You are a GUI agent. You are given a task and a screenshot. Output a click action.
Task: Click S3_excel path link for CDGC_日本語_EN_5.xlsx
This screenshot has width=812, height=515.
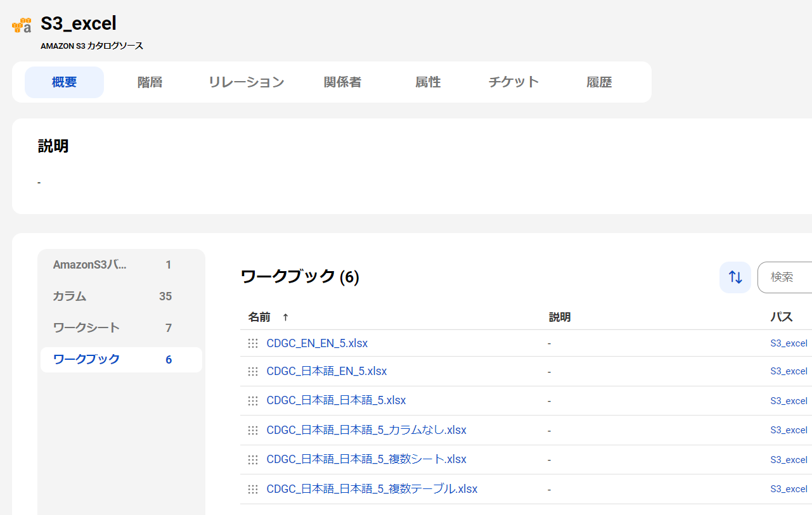(x=789, y=371)
